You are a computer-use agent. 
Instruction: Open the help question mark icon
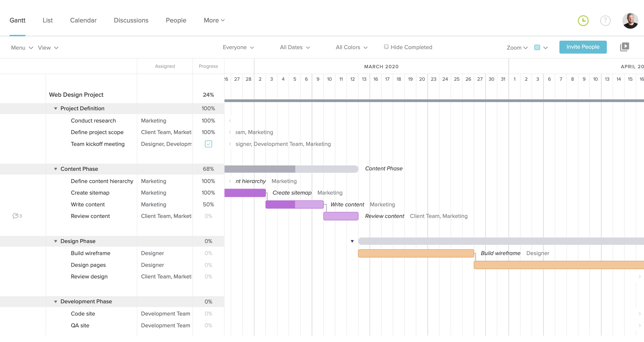coord(605,21)
